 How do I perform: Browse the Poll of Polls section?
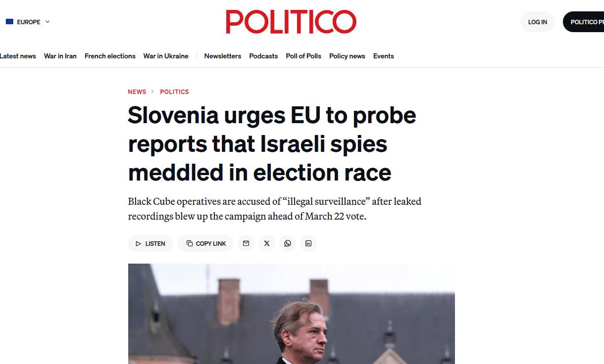point(303,56)
